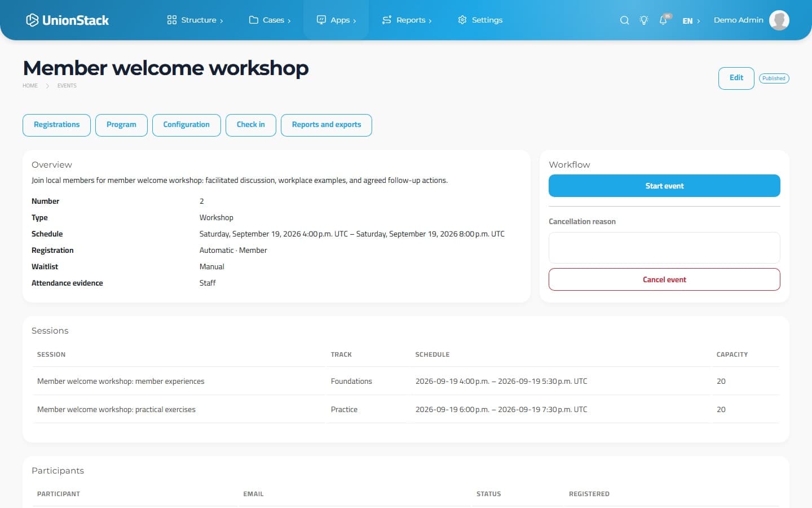Click the Cancel event button

point(664,279)
